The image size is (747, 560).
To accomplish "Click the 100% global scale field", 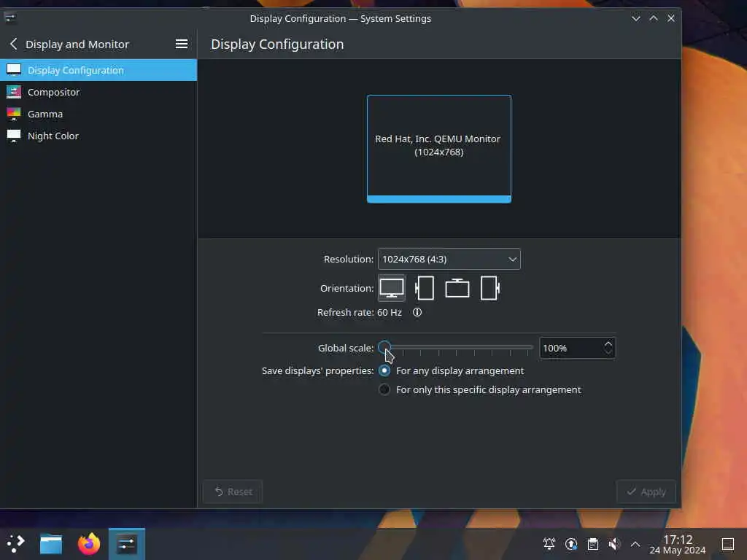I will 570,348.
